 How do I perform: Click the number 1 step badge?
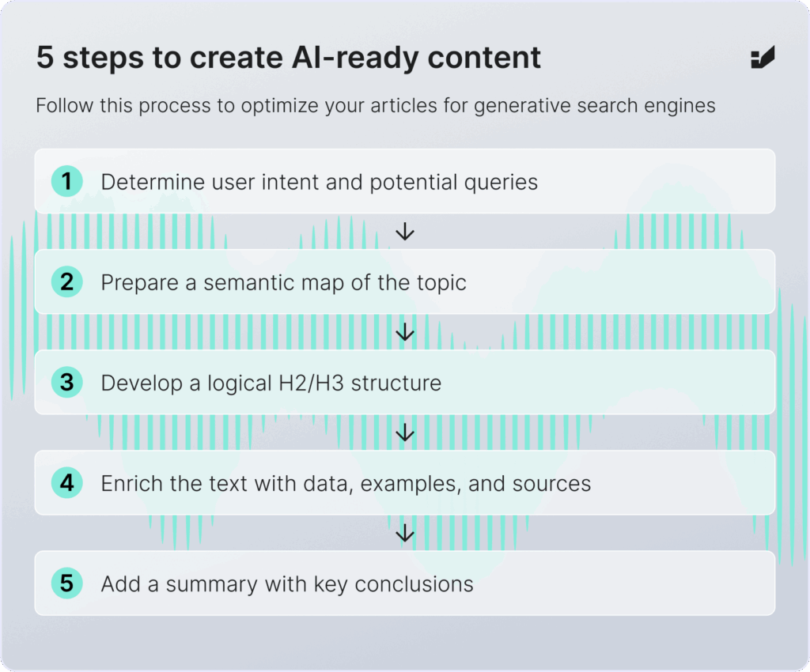[67, 182]
